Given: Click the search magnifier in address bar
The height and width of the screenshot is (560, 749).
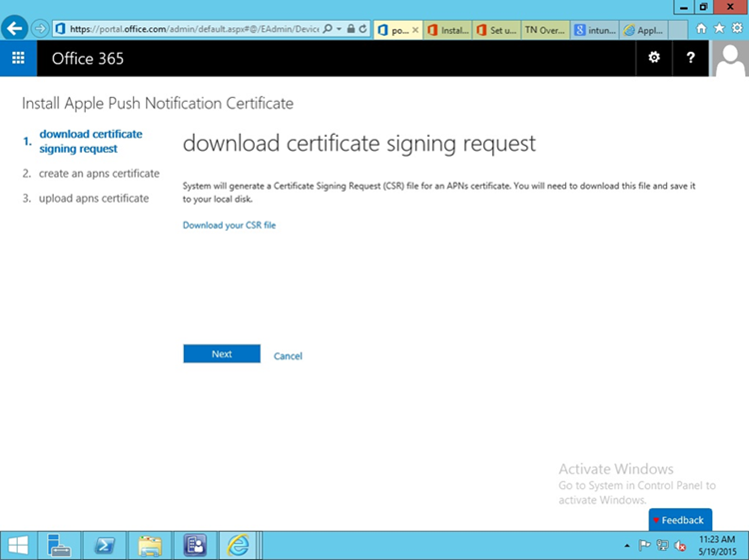Looking at the screenshot, I should (x=328, y=29).
